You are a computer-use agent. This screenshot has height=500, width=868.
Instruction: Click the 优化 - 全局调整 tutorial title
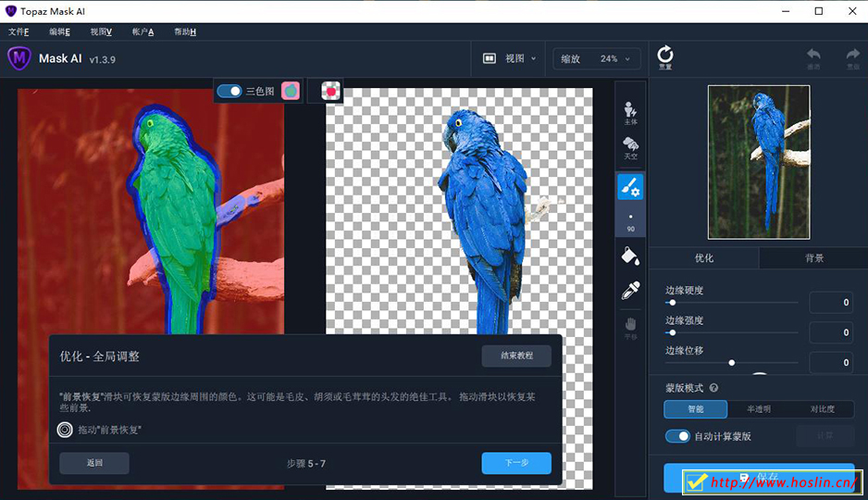100,356
